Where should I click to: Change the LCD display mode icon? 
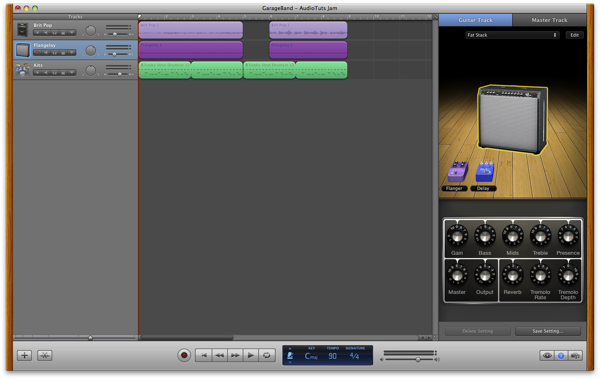pos(290,356)
